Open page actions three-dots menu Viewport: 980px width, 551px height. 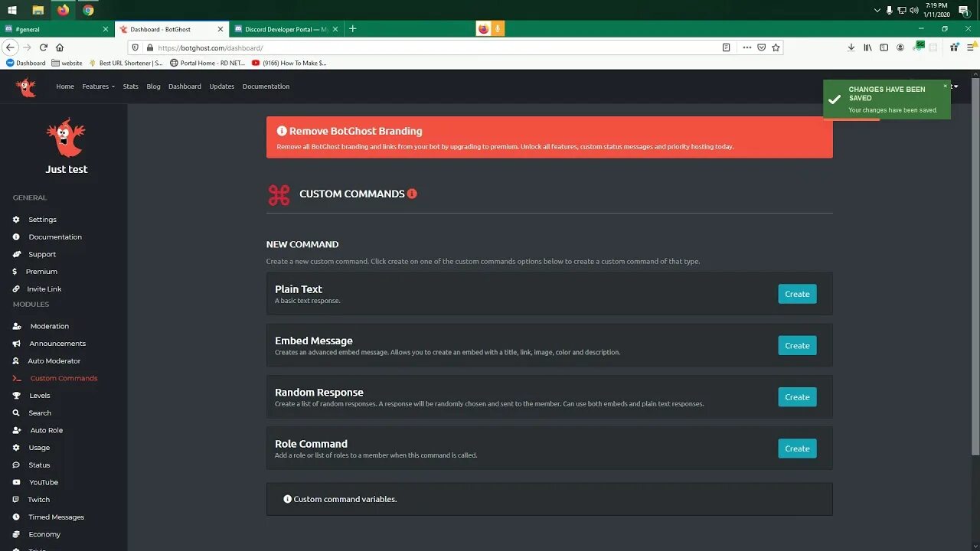point(746,47)
